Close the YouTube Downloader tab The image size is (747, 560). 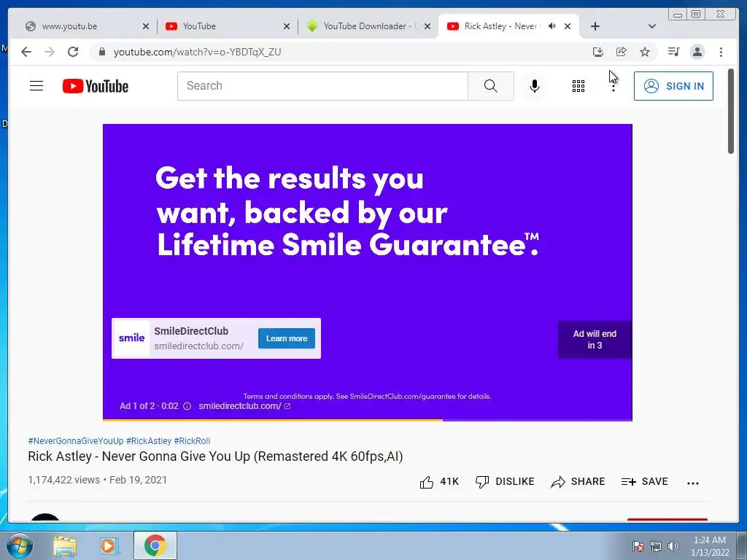427,26
